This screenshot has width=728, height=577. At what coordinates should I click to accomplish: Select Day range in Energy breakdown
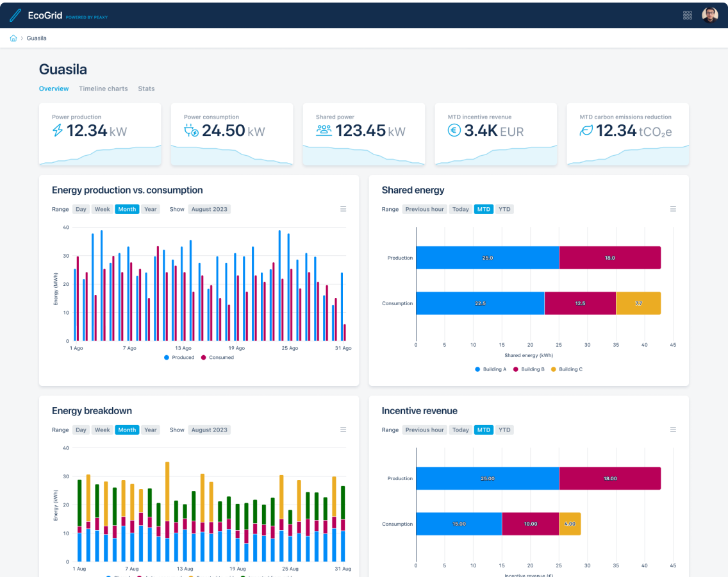click(81, 430)
